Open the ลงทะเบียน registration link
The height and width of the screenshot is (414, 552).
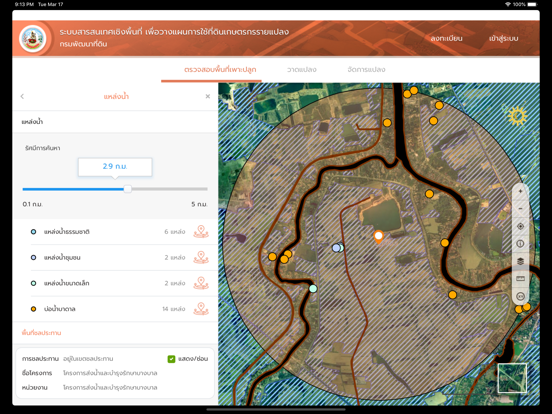coord(446,38)
